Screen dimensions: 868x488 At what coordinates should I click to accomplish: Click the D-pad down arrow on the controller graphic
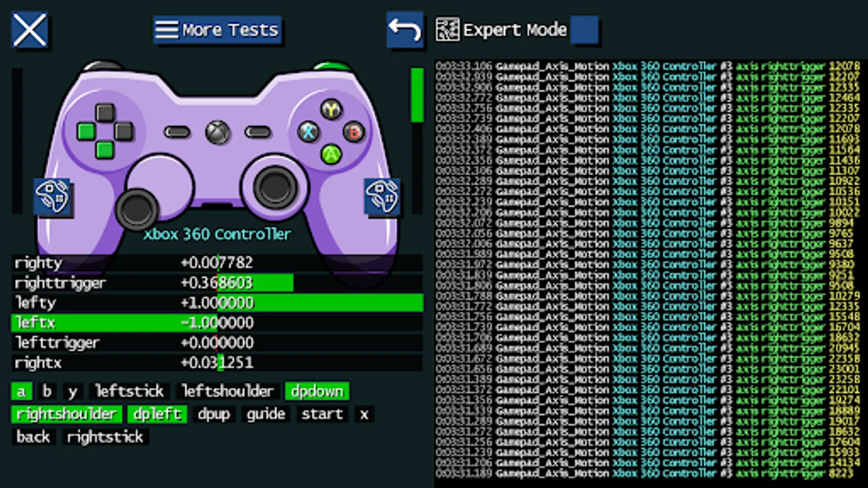pyautogui.click(x=105, y=150)
